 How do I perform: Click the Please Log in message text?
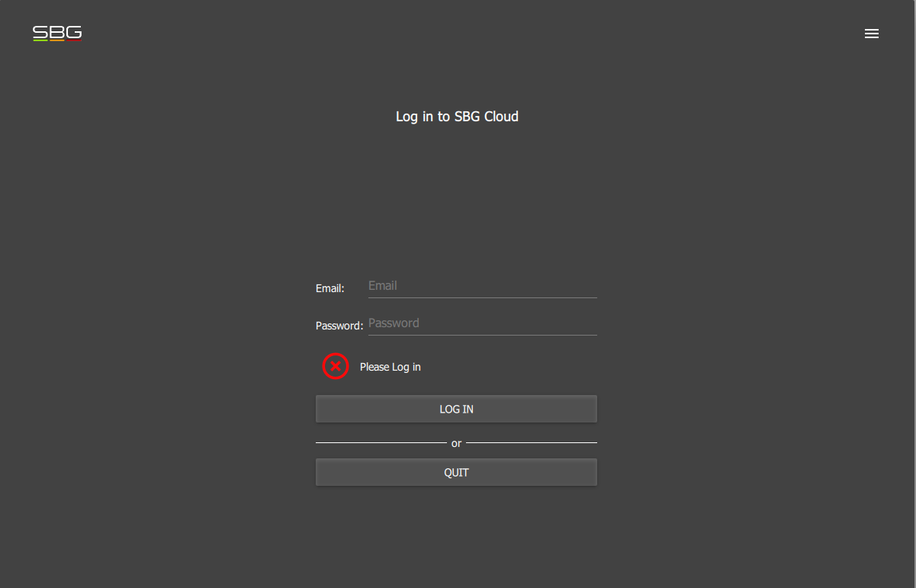[390, 367]
